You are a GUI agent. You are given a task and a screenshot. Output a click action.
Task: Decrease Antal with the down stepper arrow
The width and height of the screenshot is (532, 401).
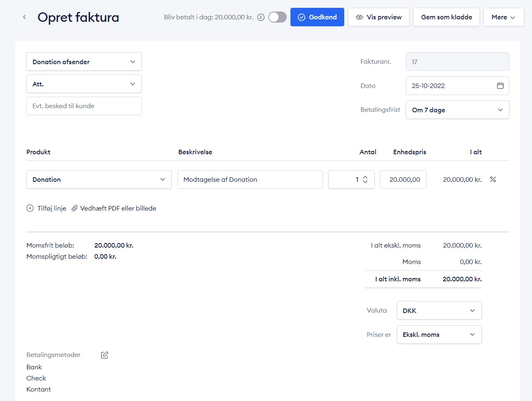coord(365,182)
